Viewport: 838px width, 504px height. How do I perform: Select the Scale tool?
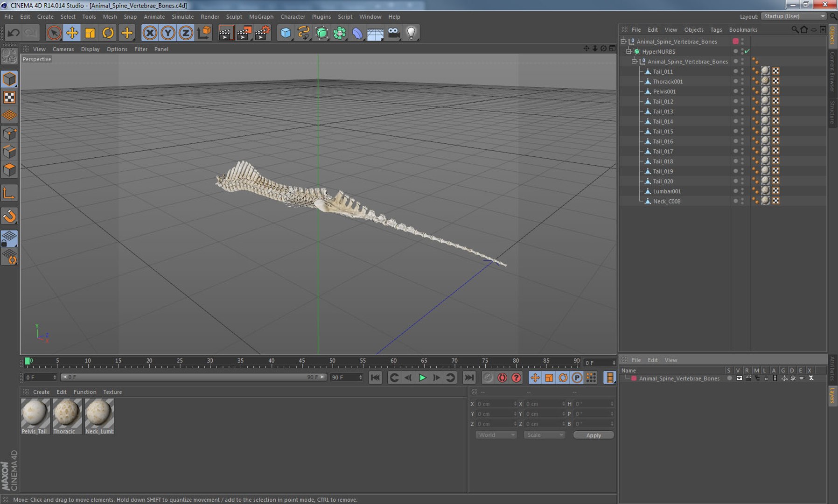coord(90,33)
